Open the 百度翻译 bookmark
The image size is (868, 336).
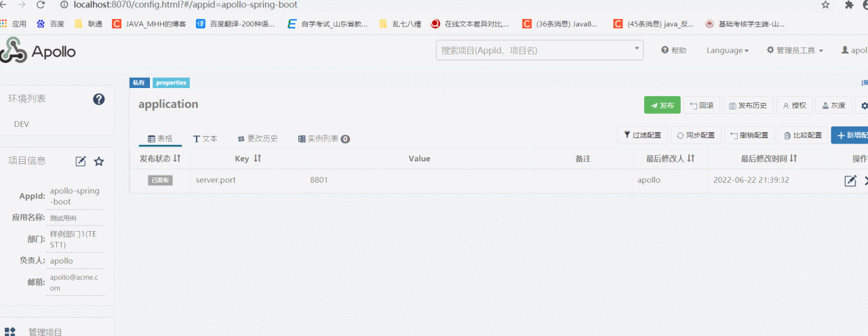click(235, 24)
